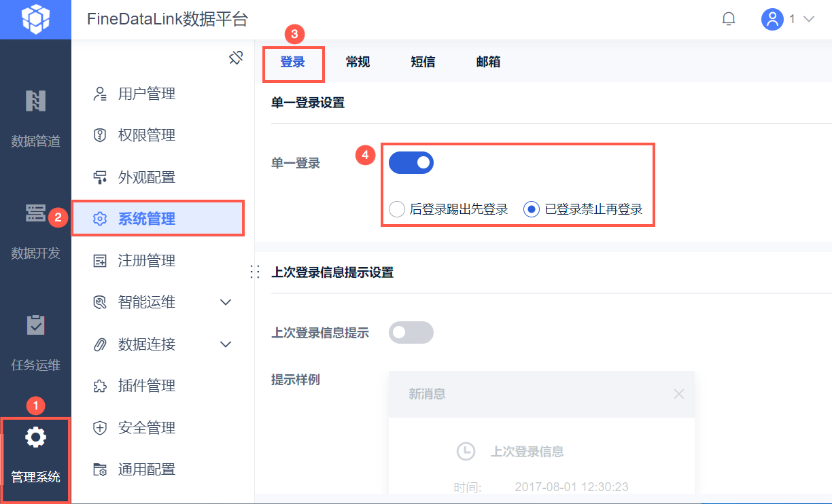Screen dimensions: 832x504
Task: Switch to the 常规 tab
Action: (x=358, y=62)
